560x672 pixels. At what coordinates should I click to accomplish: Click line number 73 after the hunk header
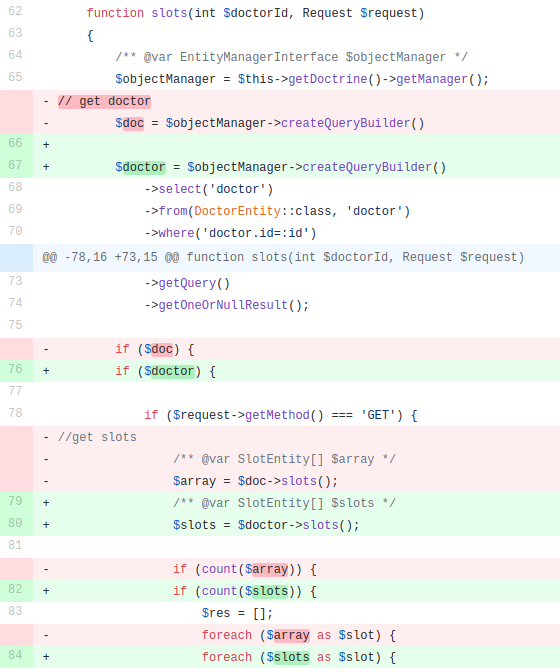point(15,281)
